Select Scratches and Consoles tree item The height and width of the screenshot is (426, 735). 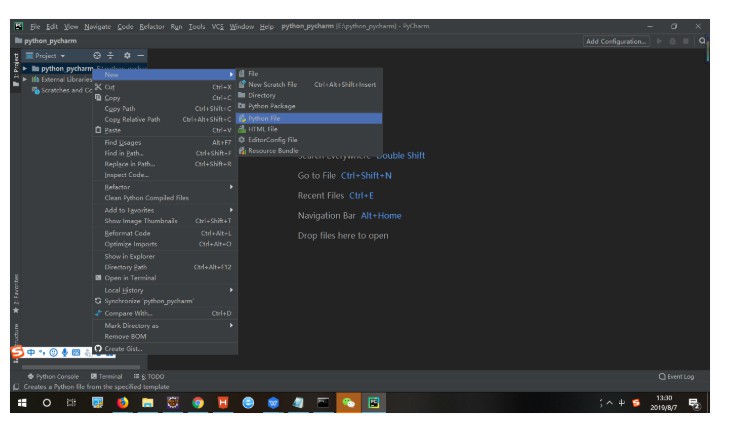[62, 90]
